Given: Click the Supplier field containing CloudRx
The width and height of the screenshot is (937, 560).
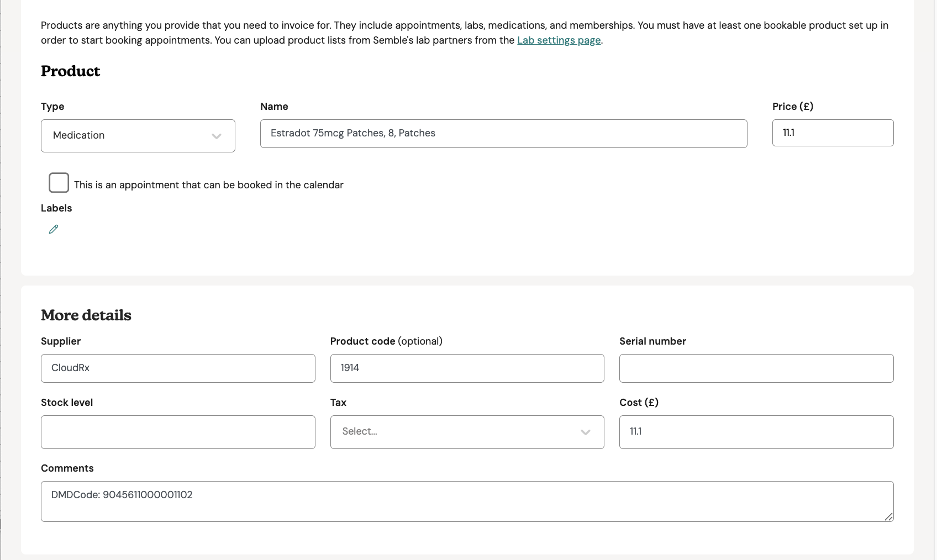Looking at the screenshot, I should pyautogui.click(x=178, y=368).
